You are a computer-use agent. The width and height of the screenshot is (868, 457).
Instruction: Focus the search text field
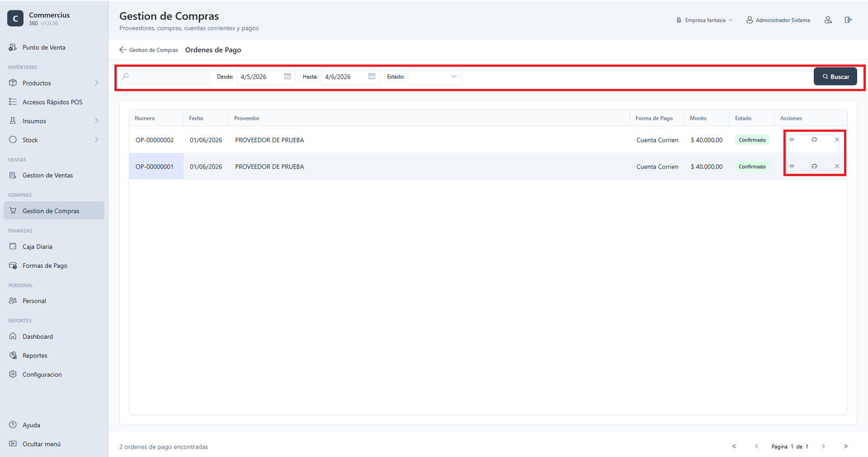click(x=164, y=76)
